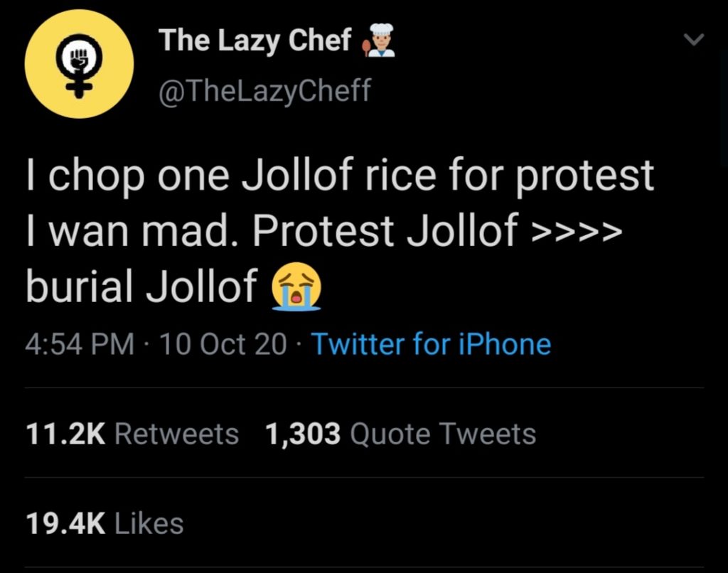Expand the tweet options chevron
This screenshot has width=728, height=573.
693,41
